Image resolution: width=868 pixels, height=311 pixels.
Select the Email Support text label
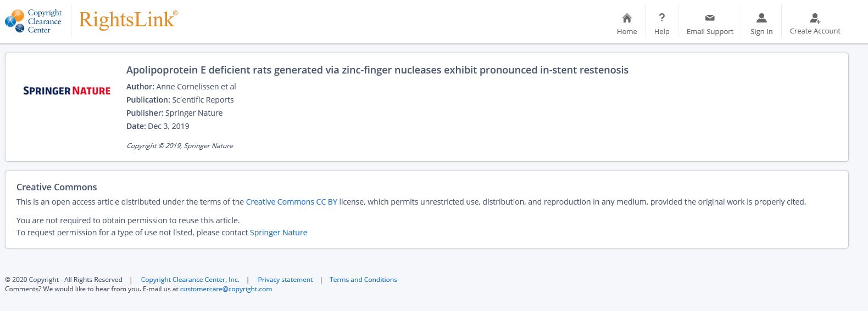pos(710,31)
